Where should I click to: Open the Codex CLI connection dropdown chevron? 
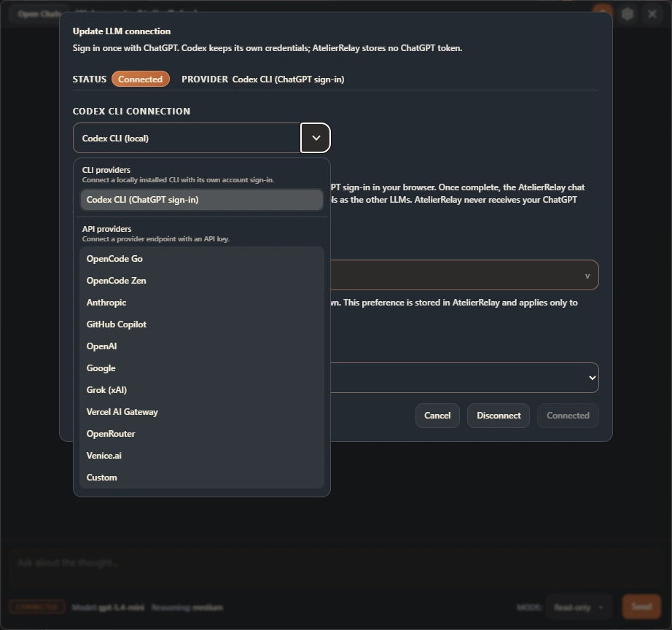pyautogui.click(x=316, y=138)
